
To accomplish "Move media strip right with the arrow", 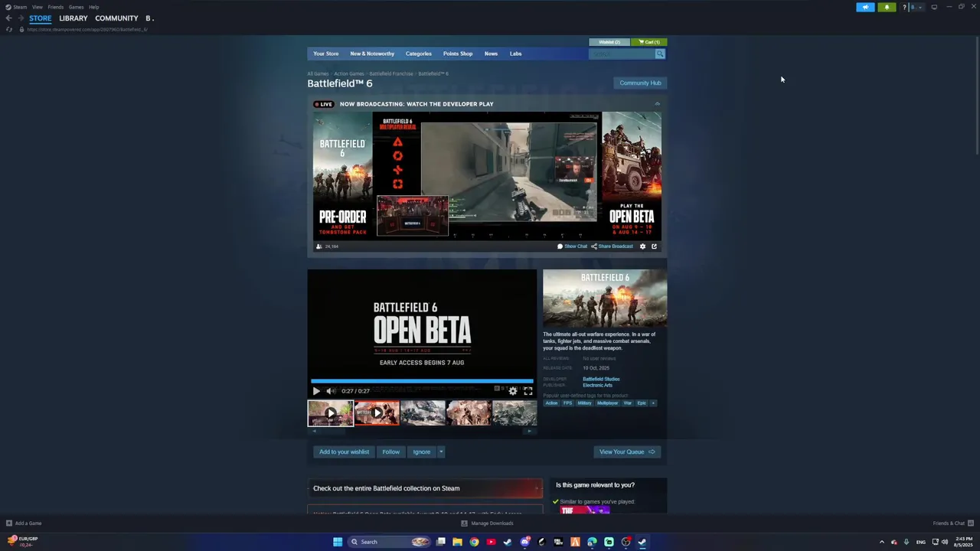I will pyautogui.click(x=529, y=431).
